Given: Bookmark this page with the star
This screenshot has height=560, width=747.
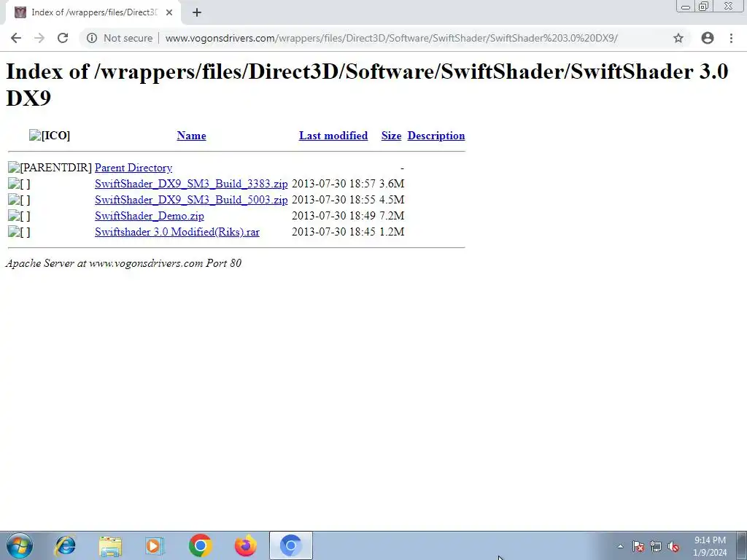Looking at the screenshot, I should coord(678,38).
